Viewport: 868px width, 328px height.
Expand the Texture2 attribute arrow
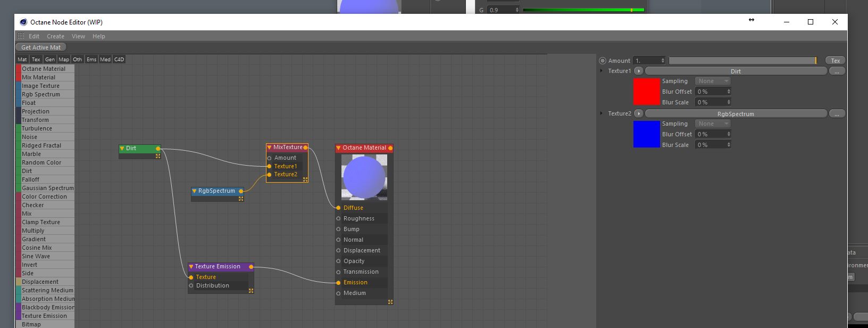(602, 113)
